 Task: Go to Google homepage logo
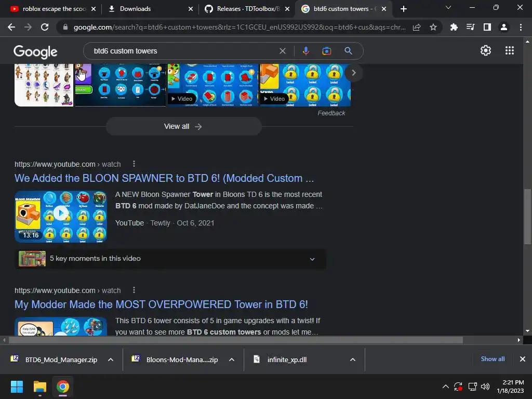[x=35, y=51]
